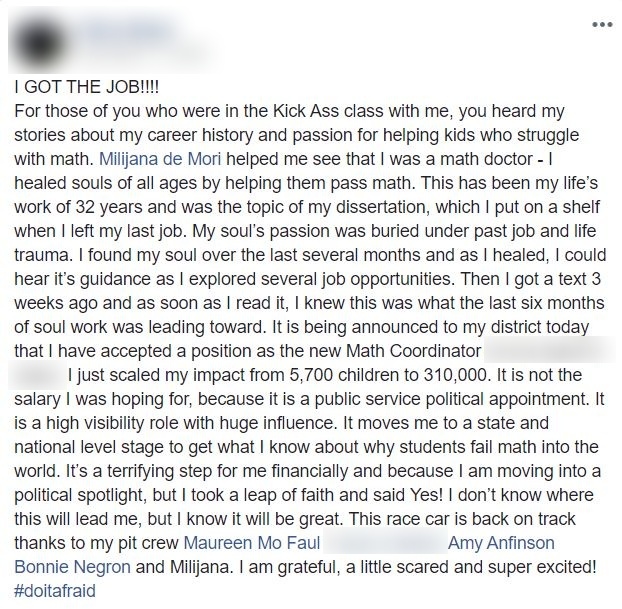Go to Bonnie Negron's profile link

70,566
